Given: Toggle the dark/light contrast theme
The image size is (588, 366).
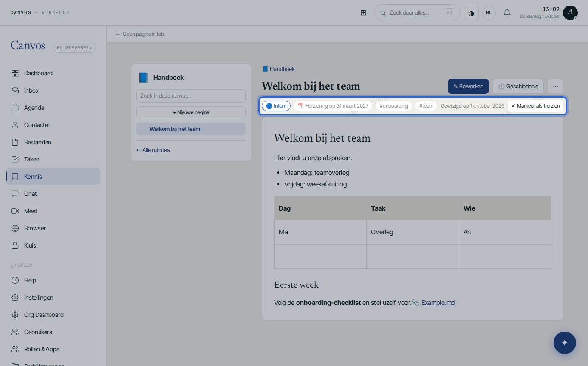Looking at the screenshot, I should pyautogui.click(x=471, y=13).
